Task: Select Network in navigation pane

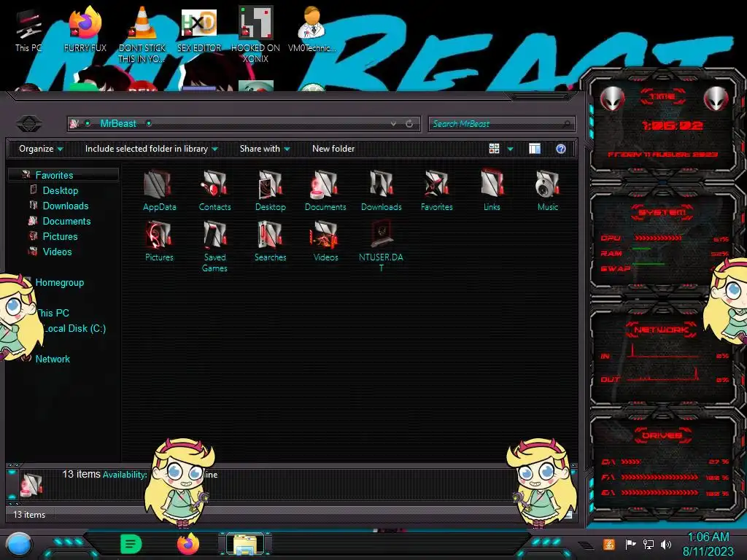Action: click(53, 359)
